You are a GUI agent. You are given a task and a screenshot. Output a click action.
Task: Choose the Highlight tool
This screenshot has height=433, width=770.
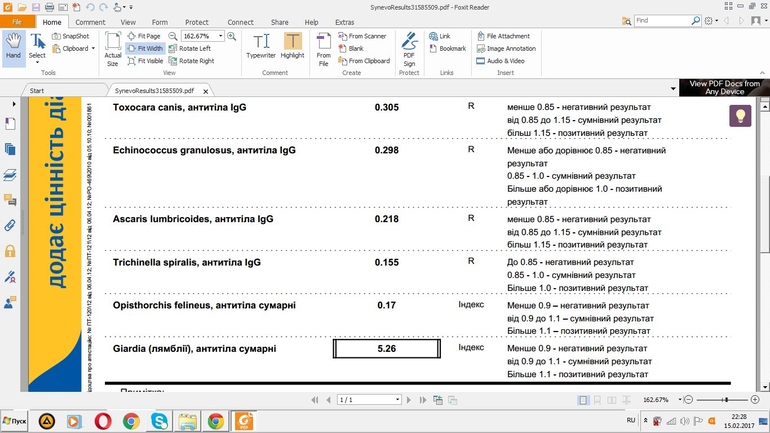[x=292, y=47]
